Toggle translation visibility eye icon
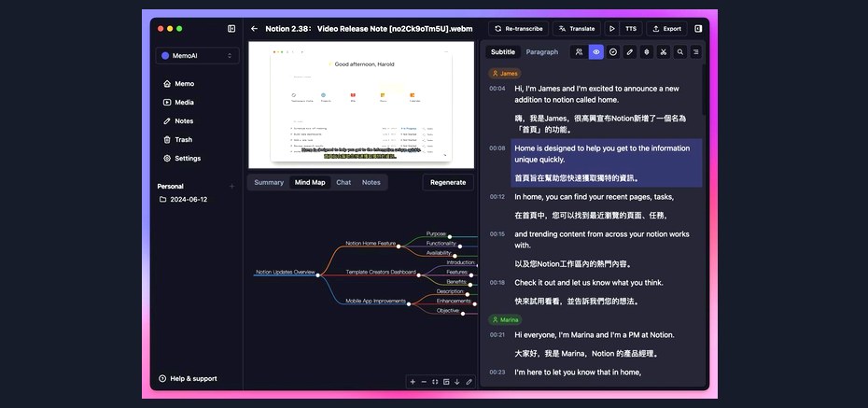The width and height of the screenshot is (868, 408). pyautogui.click(x=596, y=52)
